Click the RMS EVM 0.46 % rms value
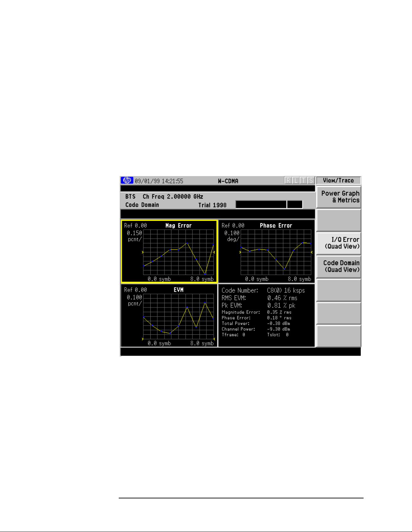412x532 pixels. click(283, 298)
